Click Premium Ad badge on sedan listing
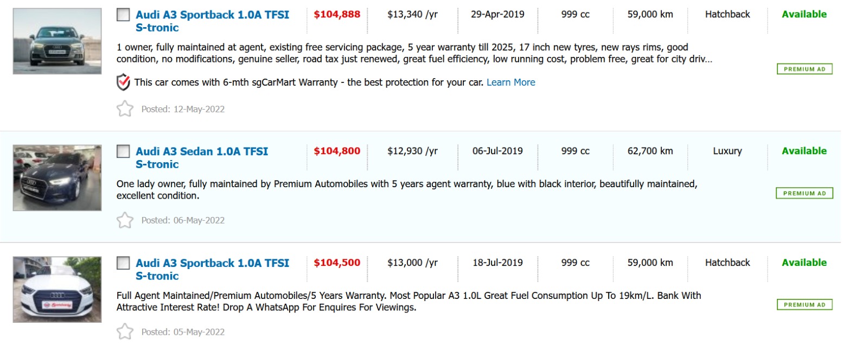Image resolution: width=868 pixels, height=351 pixels. click(x=804, y=193)
